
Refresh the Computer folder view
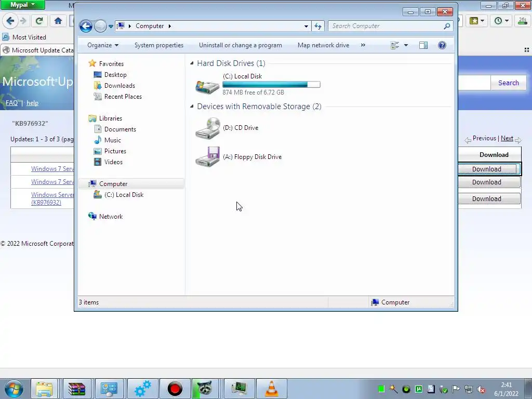tap(318, 26)
